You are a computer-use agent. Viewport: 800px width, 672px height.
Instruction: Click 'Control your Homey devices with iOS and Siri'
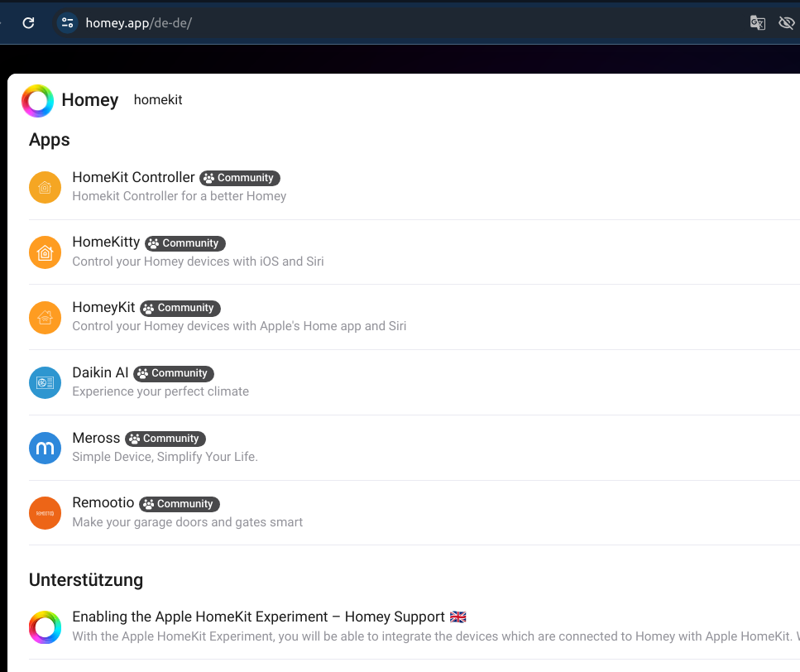198,262
